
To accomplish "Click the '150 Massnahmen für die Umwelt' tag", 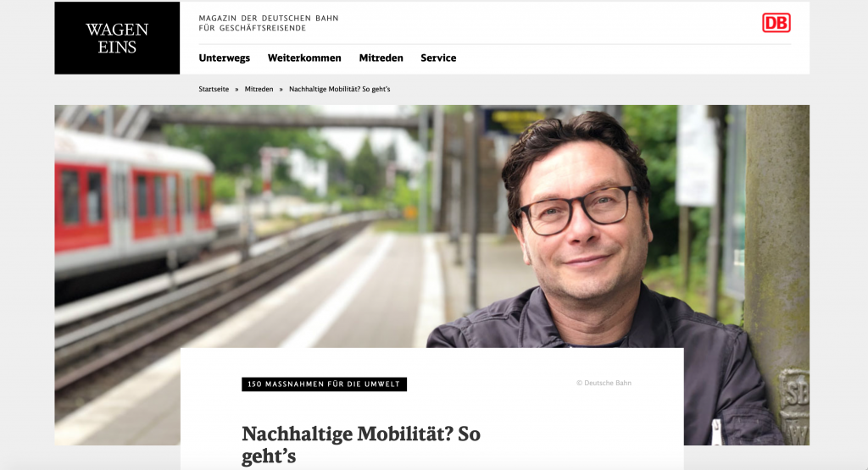I will [x=324, y=384].
